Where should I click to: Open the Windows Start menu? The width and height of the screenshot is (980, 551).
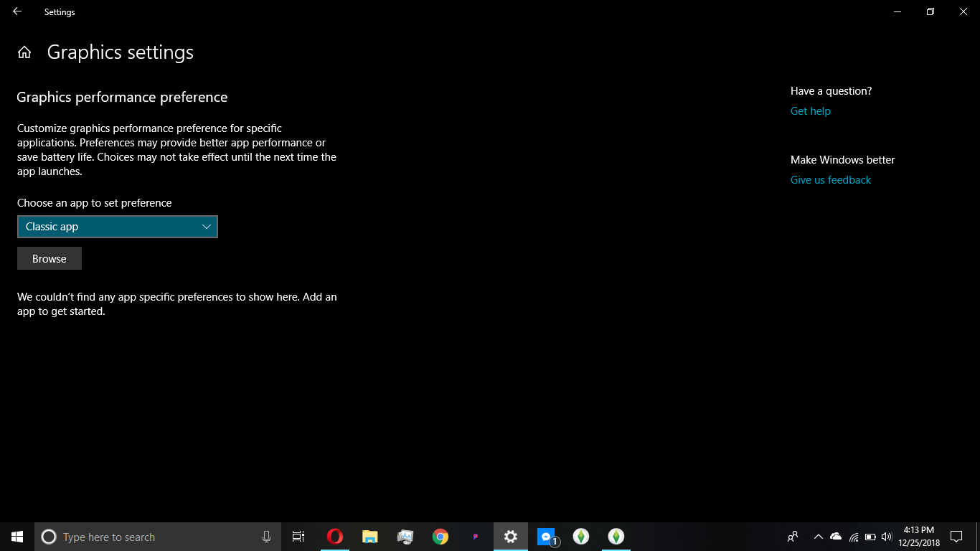pyautogui.click(x=17, y=537)
